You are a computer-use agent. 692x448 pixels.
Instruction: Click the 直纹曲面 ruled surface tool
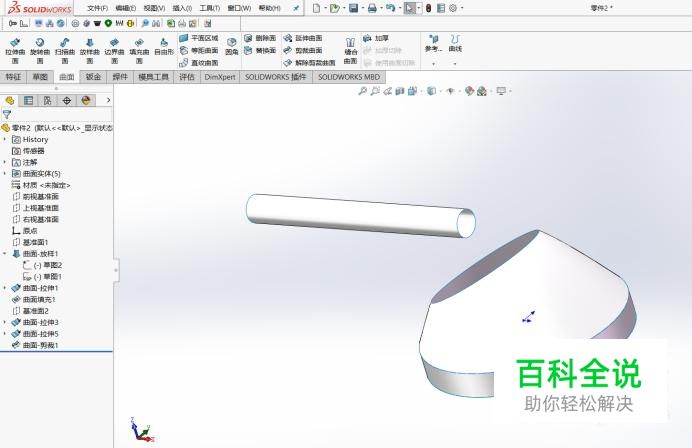click(199, 63)
